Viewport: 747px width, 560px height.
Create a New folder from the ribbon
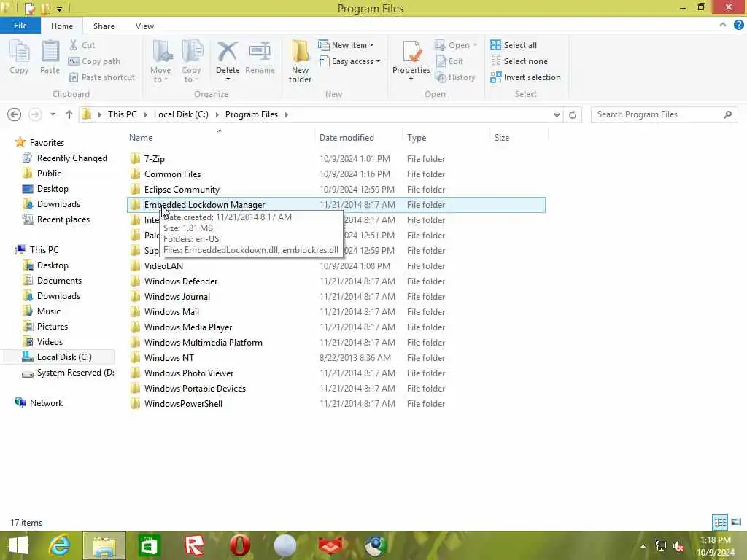300,61
